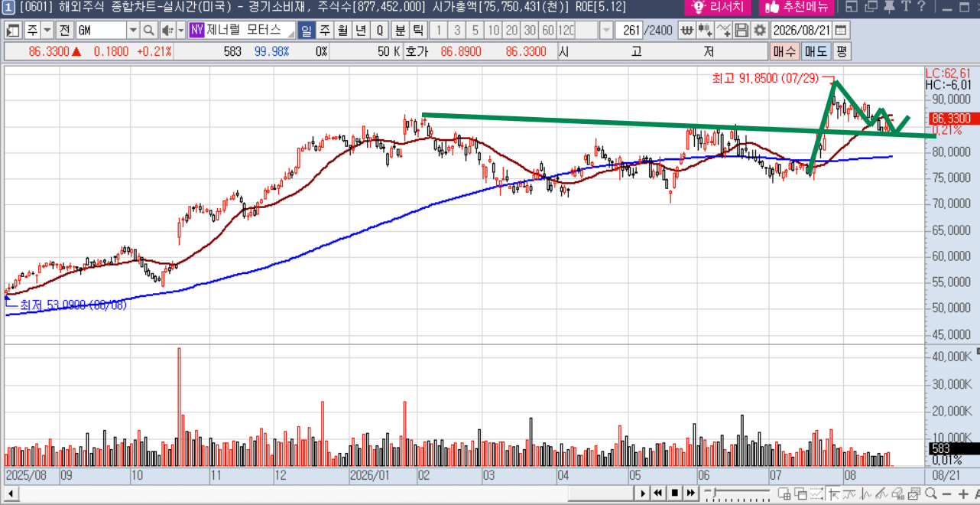The height and width of the screenshot is (505, 980).
Task: Select the 10 interval preset
Action: [x=494, y=31]
